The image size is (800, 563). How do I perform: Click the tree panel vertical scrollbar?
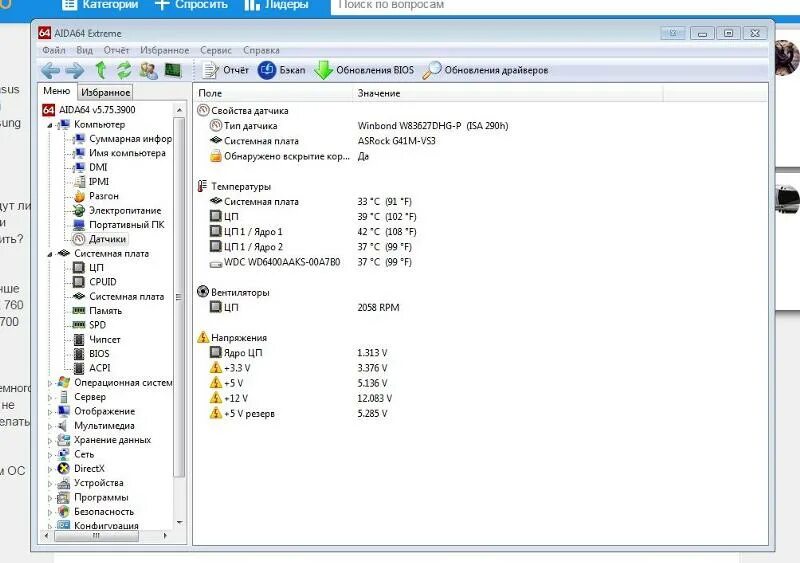179,316
